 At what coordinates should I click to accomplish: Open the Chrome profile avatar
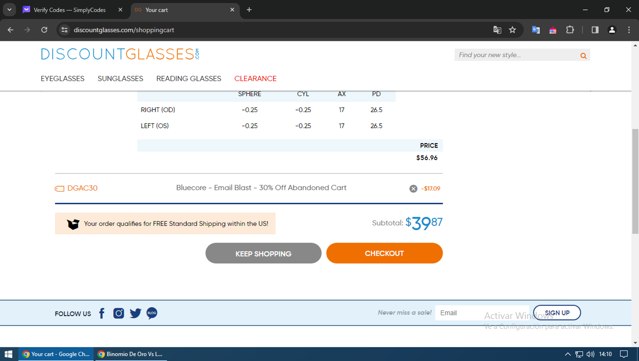click(612, 30)
